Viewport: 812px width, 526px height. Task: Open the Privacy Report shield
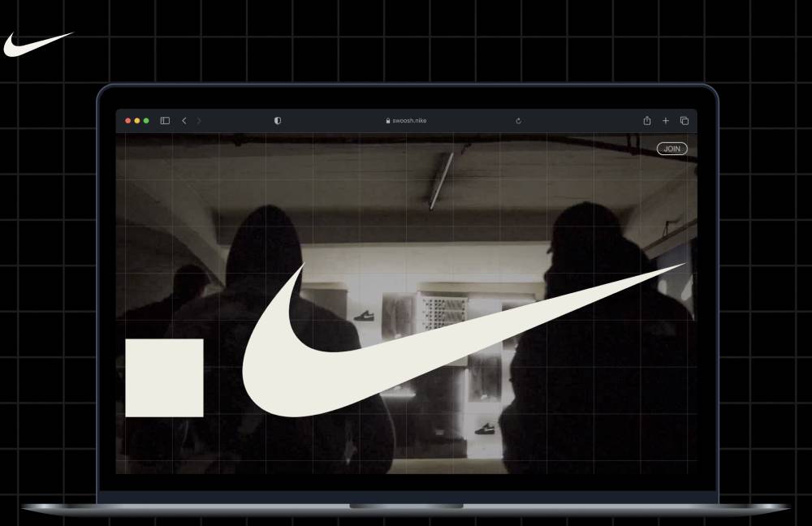pos(277,120)
